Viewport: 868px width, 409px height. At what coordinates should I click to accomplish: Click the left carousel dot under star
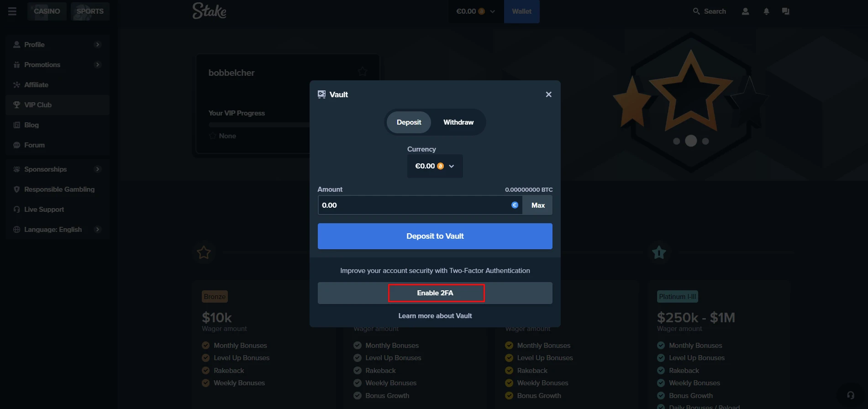click(676, 141)
